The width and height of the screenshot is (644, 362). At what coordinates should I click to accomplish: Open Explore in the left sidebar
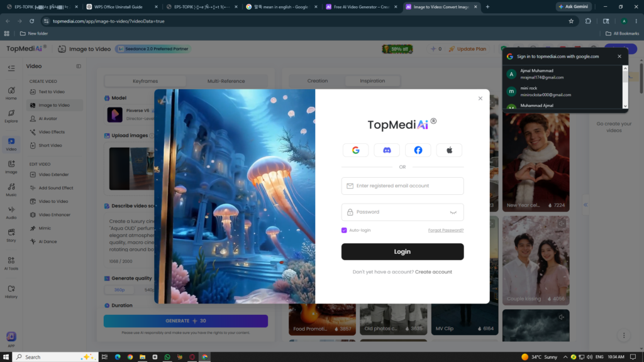[x=11, y=116]
